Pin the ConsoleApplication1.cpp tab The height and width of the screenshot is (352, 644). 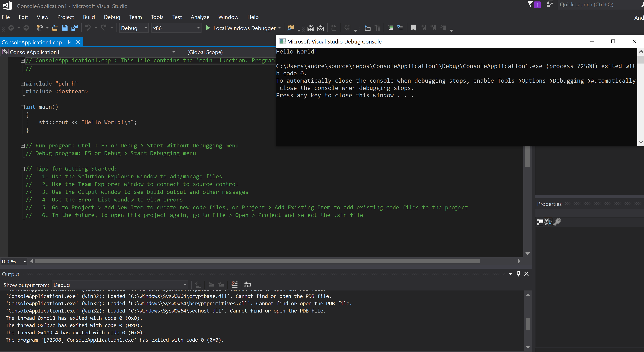pyautogui.click(x=69, y=42)
